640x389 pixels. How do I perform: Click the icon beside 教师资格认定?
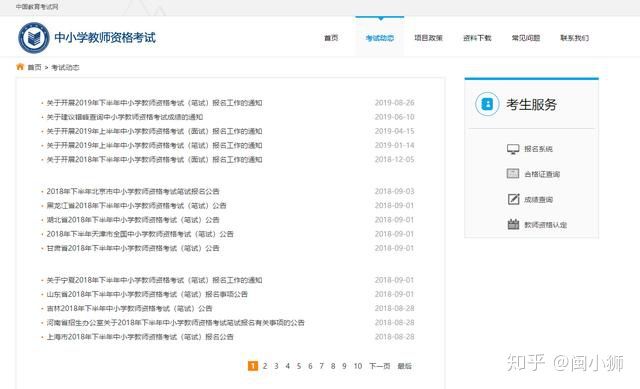point(513,224)
